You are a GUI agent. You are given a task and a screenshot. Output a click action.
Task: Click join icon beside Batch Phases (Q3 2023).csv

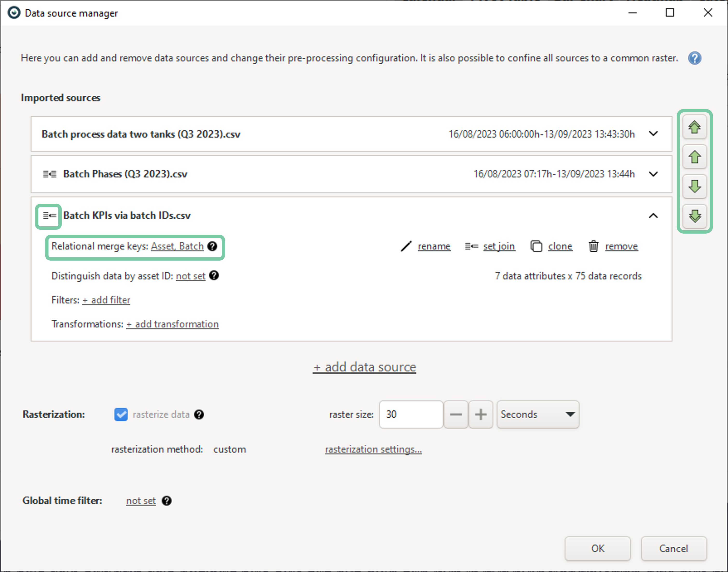pos(50,174)
